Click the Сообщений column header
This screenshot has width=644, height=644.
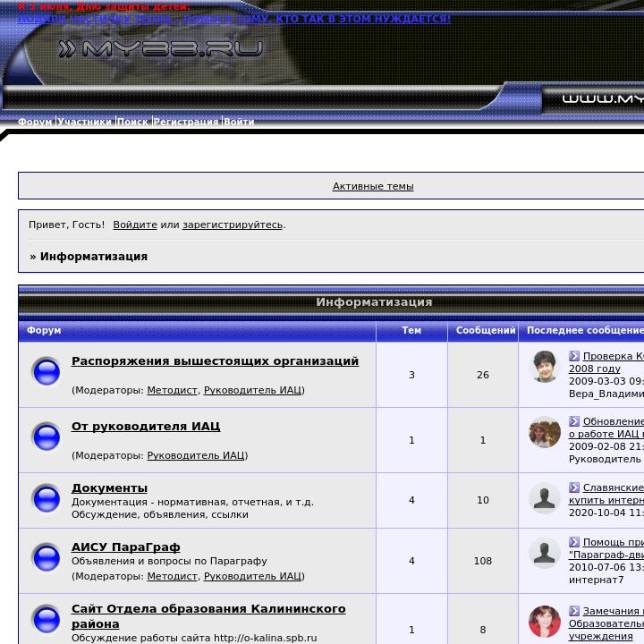tap(486, 330)
